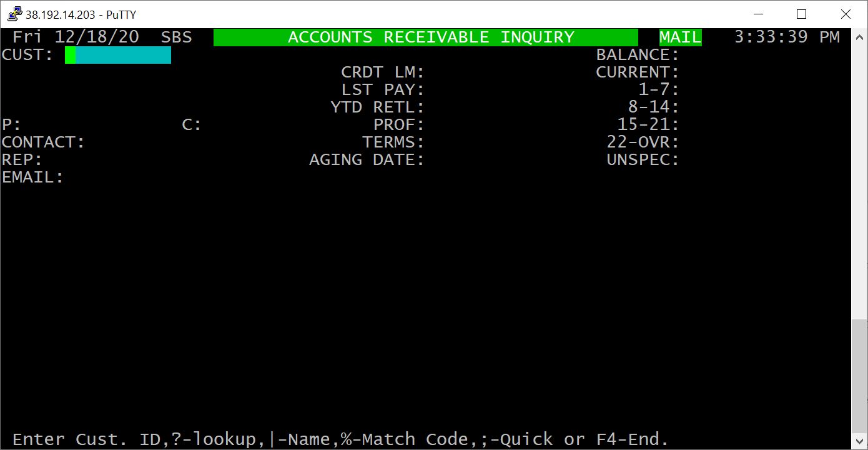The height and width of the screenshot is (450, 868).
Task: Click the CUST input field
Action: coord(118,55)
